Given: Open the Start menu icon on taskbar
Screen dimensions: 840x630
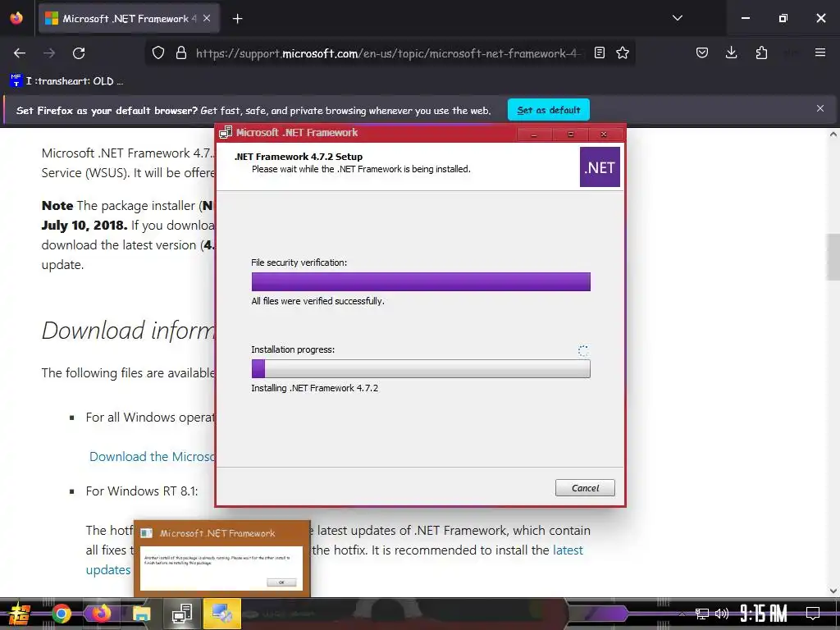Looking at the screenshot, I should click(x=20, y=614).
